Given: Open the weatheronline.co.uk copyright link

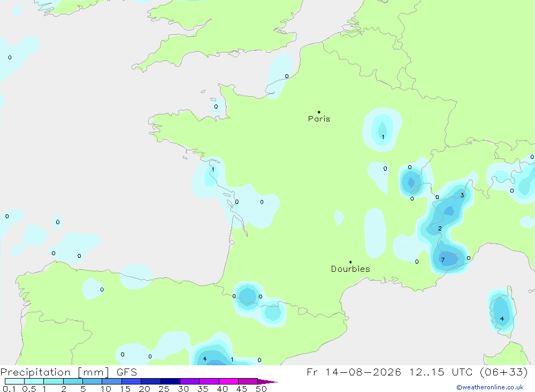Looking at the screenshot, I should [490, 387].
